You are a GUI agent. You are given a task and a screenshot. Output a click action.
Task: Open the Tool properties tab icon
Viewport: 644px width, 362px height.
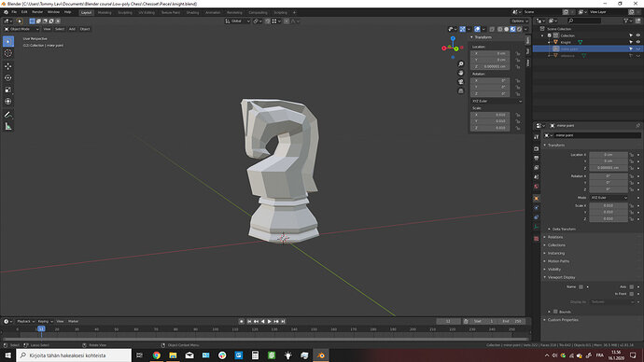537,137
